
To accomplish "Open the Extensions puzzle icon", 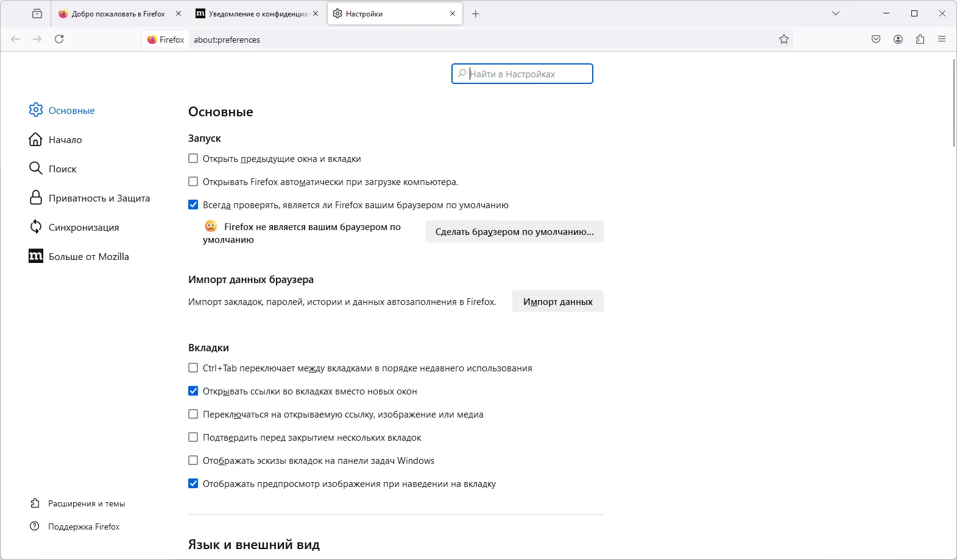I will tap(920, 39).
